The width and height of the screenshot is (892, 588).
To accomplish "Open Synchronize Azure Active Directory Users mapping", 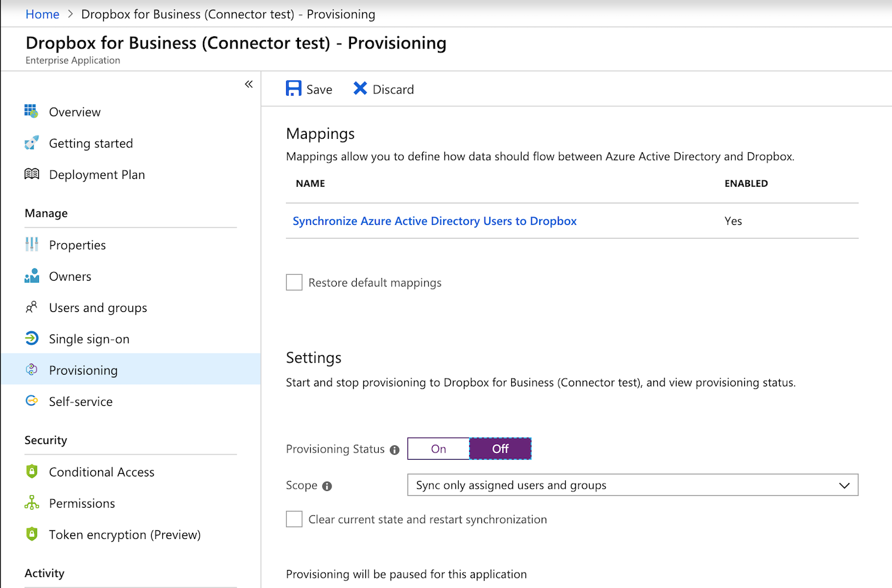I will click(x=434, y=221).
